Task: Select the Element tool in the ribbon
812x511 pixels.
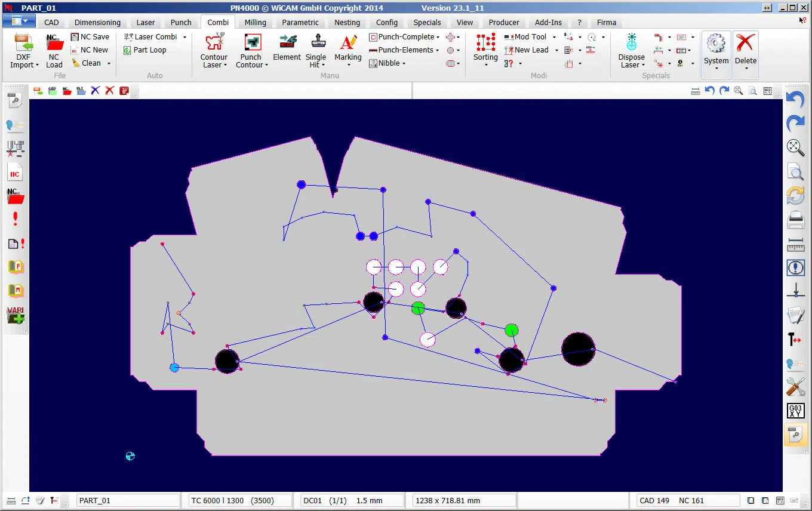Action: click(x=287, y=43)
